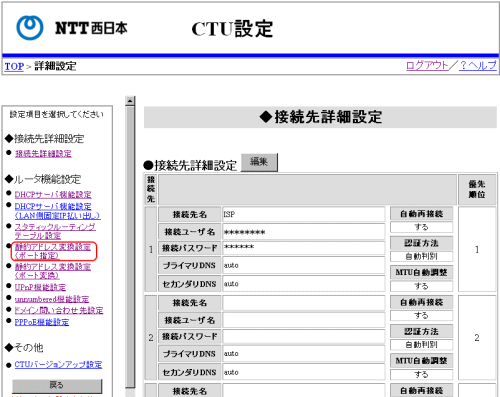This screenshot has height=397, width=500.
Task: Click connection 2 接続パスワード empty field
Action: [x=304, y=336]
